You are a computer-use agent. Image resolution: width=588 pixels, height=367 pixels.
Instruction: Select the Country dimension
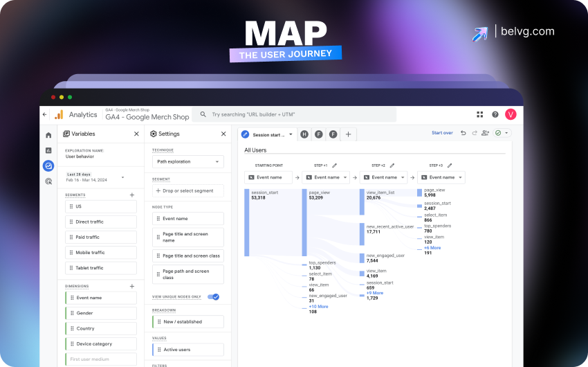101,328
